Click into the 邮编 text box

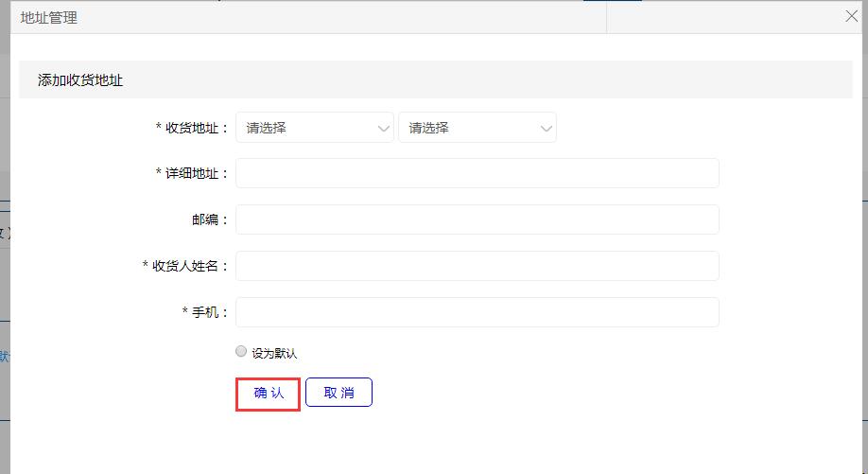477,219
